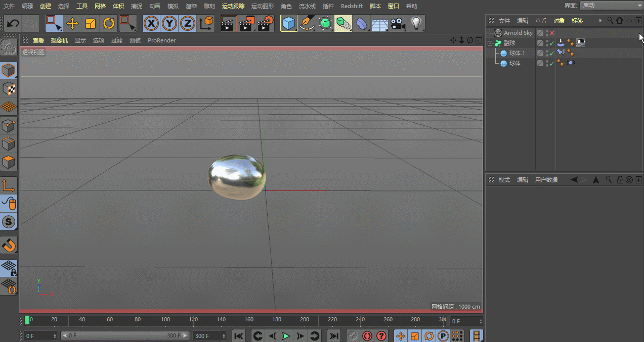Open Edit Render Settings gear clapper icon
This screenshot has height=342, width=644.
coord(265,24)
